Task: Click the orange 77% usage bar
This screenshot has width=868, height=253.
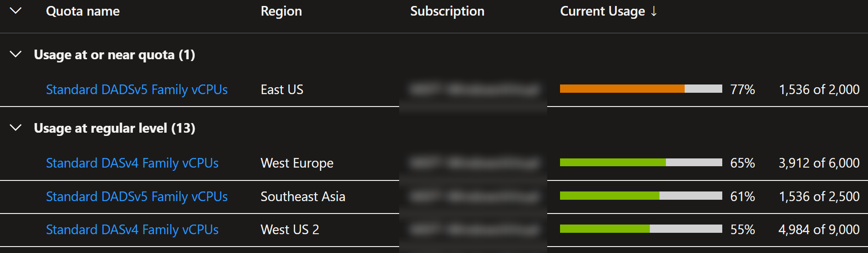Action: 641,89
